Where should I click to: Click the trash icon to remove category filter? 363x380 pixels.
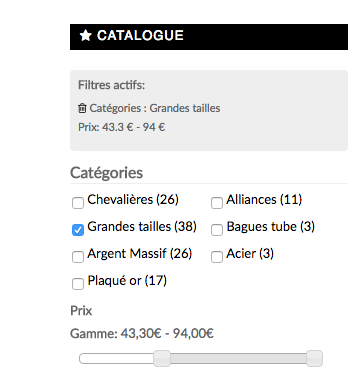(x=82, y=108)
